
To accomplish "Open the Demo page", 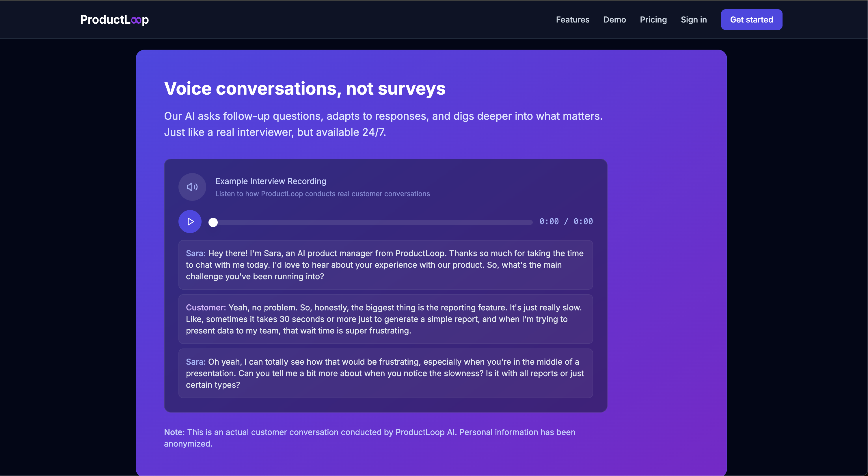I will pyautogui.click(x=614, y=20).
